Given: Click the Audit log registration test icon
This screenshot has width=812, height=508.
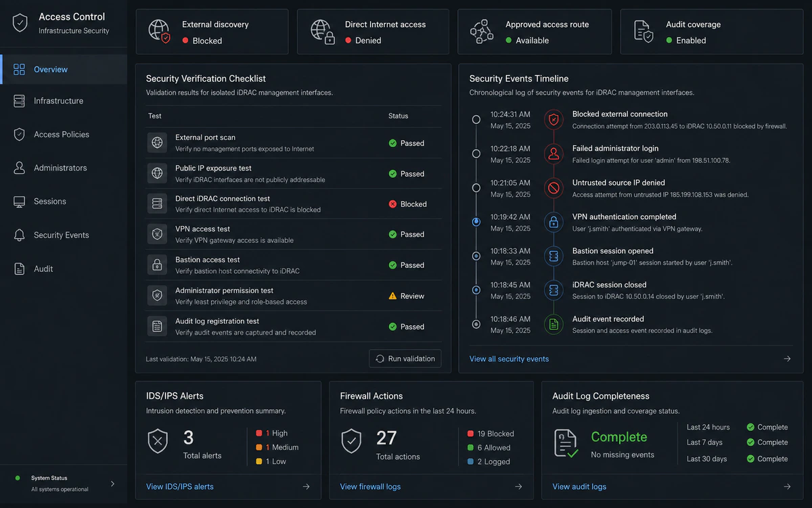Looking at the screenshot, I should click(157, 327).
